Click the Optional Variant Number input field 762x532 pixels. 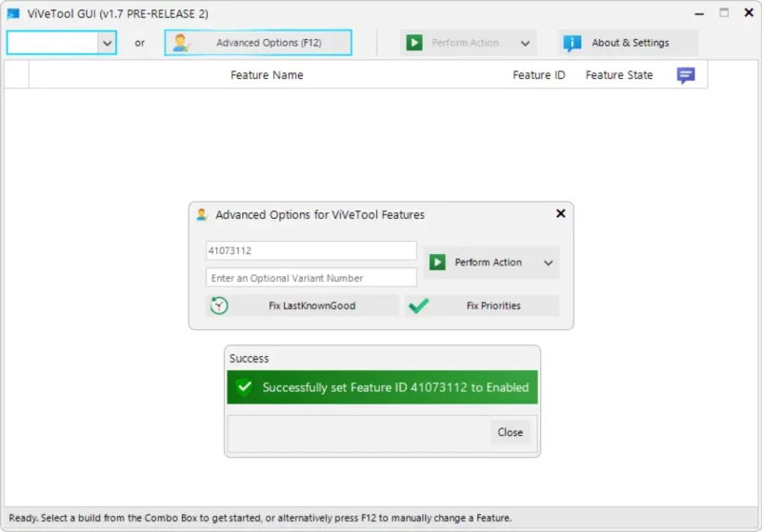tap(311, 278)
